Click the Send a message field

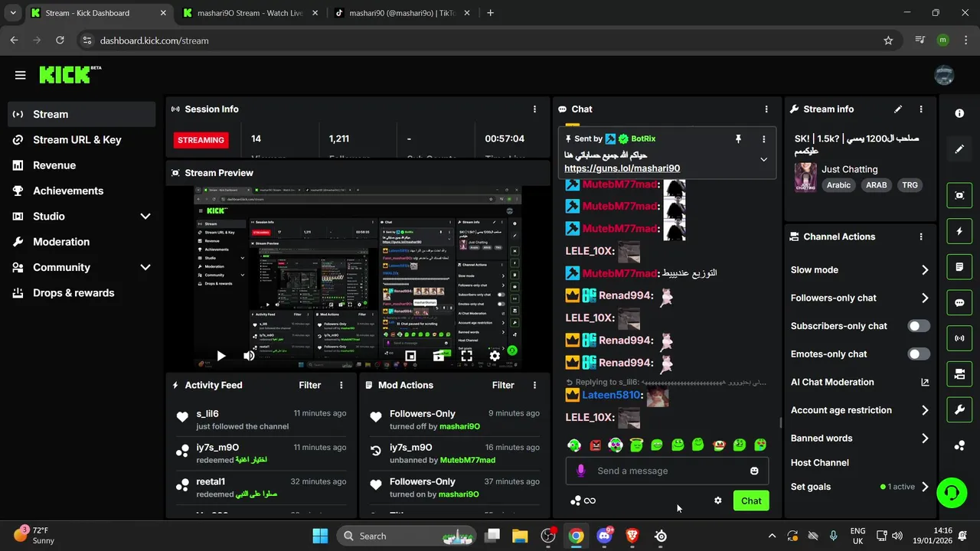666,471
